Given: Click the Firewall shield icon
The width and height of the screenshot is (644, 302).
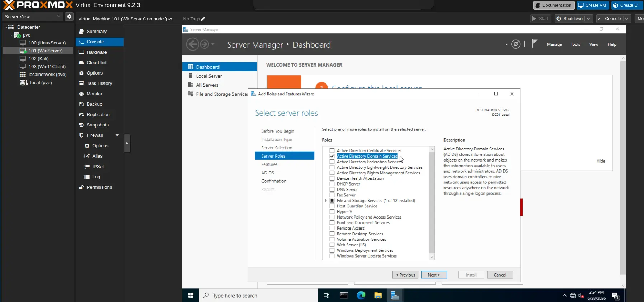Looking at the screenshot, I should [81, 135].
